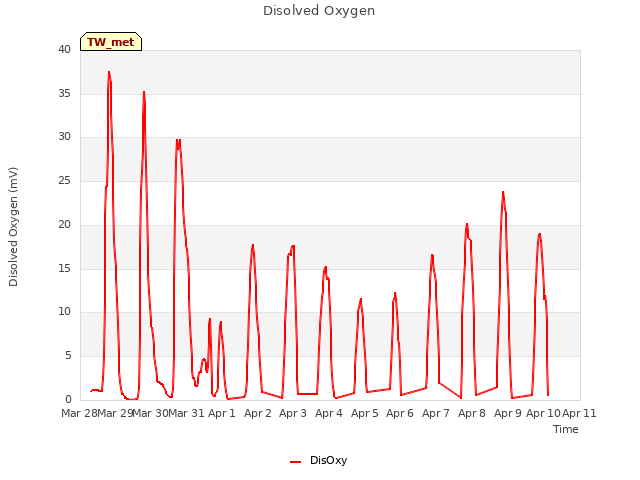Click the Time x-axis label
The image size is (640, 480).
click(566, 429)
